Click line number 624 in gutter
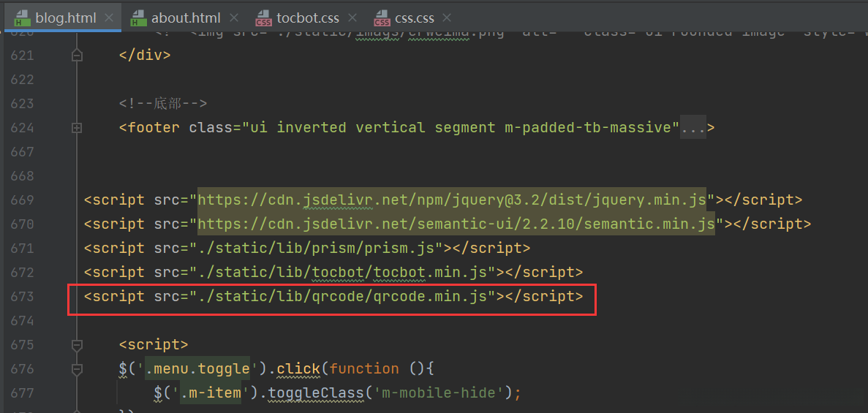The image size is (868, 413). coord(22,128)
